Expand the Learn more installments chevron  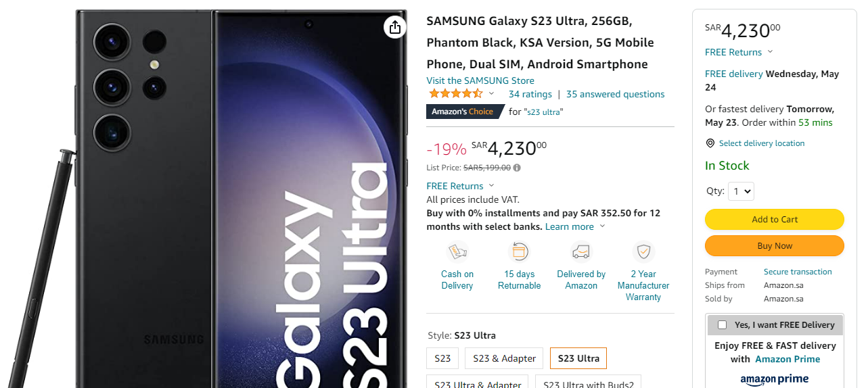click(x=602, y=227)
